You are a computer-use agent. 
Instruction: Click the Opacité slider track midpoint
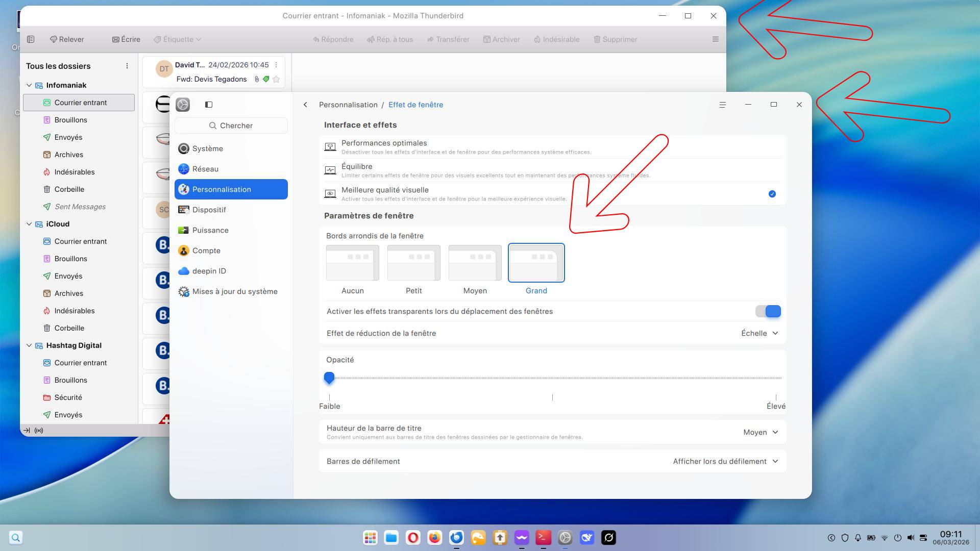[x=552, y=378]
